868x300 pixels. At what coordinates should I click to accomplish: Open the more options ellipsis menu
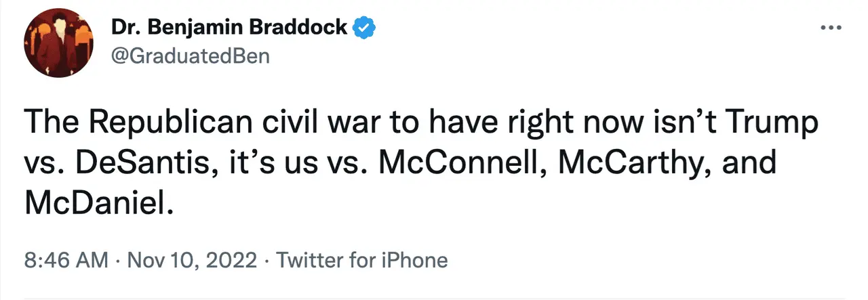click(x=830, y=28)
